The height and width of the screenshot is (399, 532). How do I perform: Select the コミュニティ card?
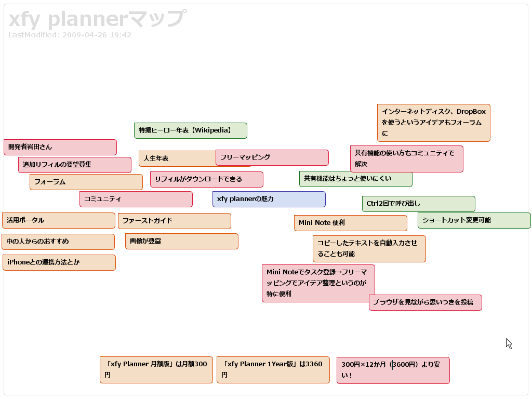coord(136,199)
